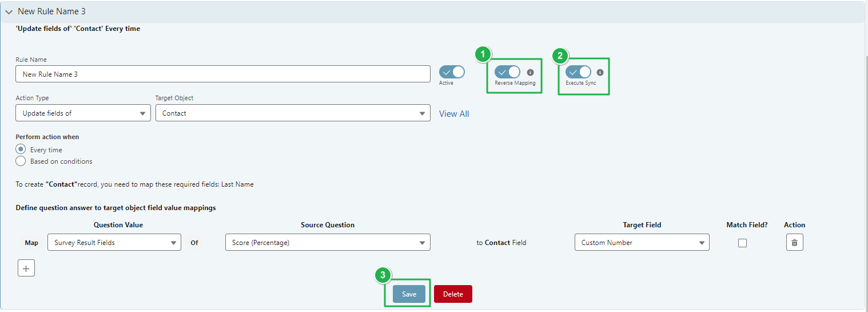Collapse the New Rule Name 3 section chevron
The image size is (868, 312).
click(x=9, y=12)
